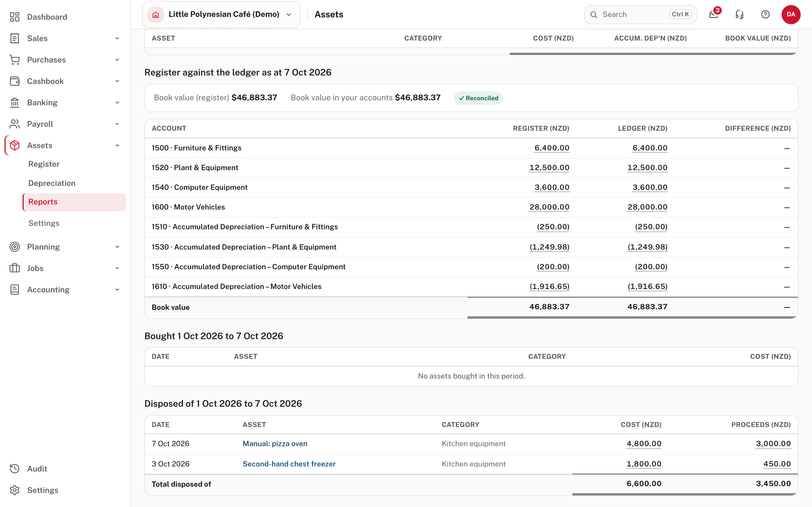Click the DA user avatar
This screenshot has width=812, height=507.
point(791,14)
